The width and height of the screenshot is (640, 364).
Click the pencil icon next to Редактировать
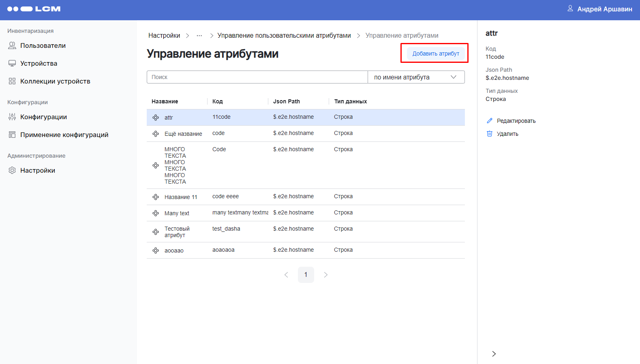tap(490, 121)
